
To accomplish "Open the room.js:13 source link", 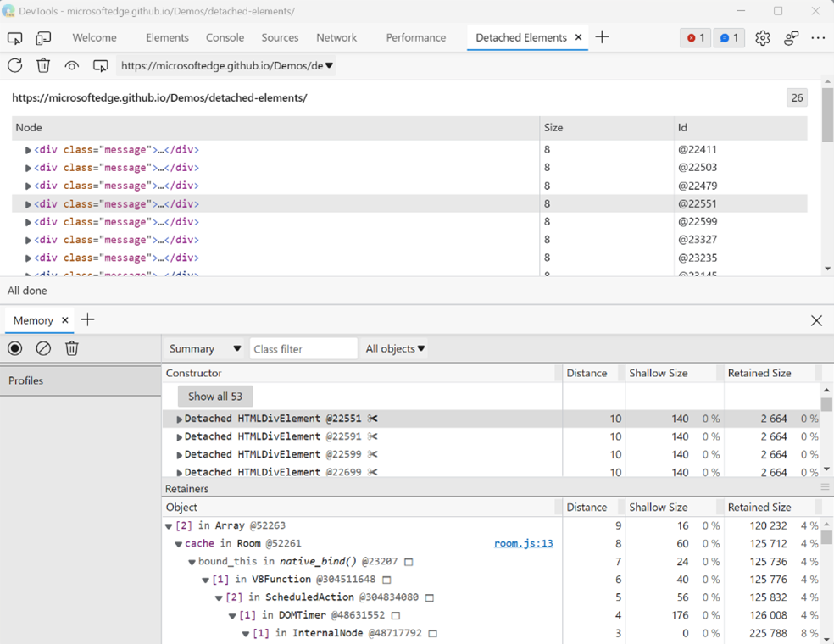I will (523, 543).
